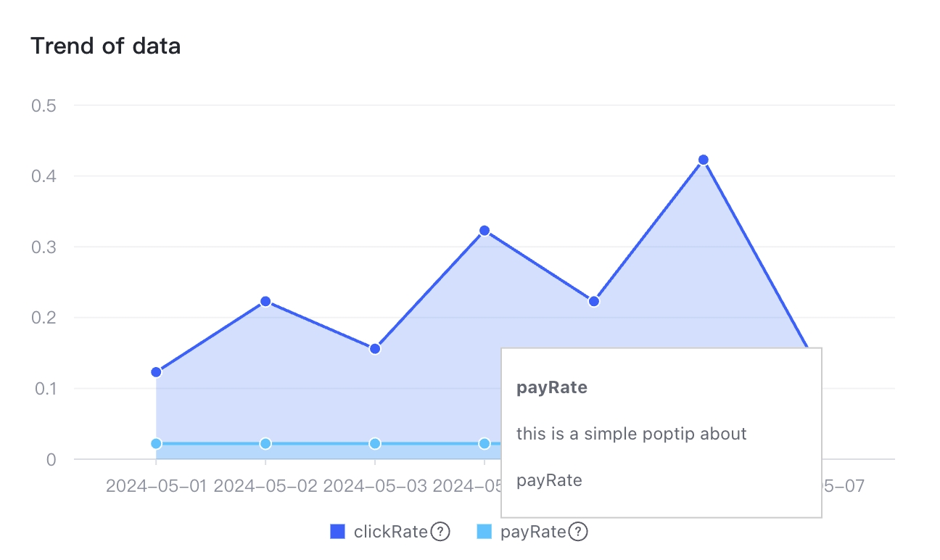Click payRate data point for 2024-05-02
The image size is (940, 560).
(265, 443)
